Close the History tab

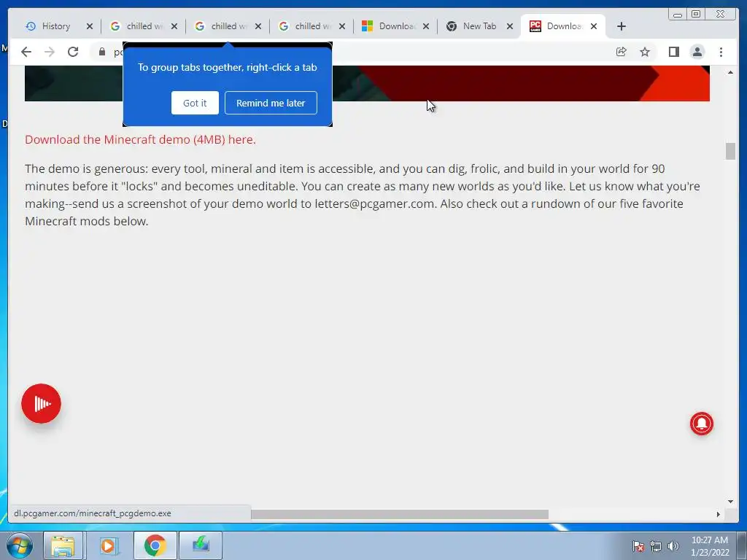90,26
